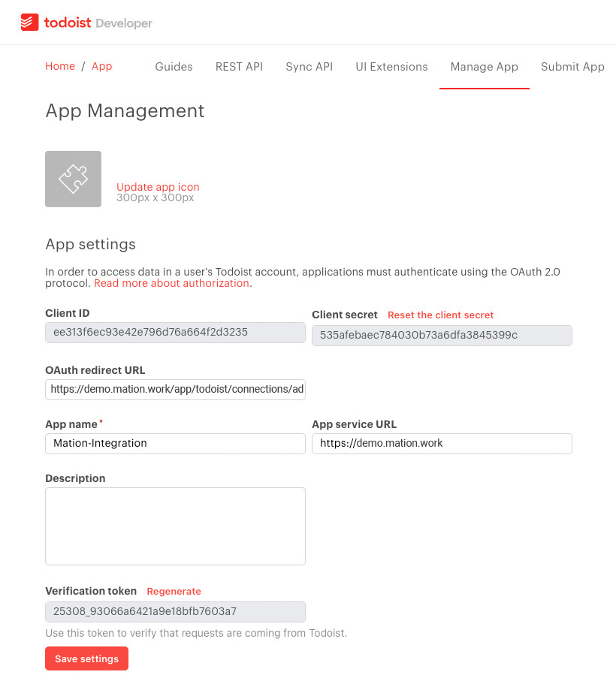Click the Todoist logo icon
Screen dimensions: 616x684
pos(30,23)
